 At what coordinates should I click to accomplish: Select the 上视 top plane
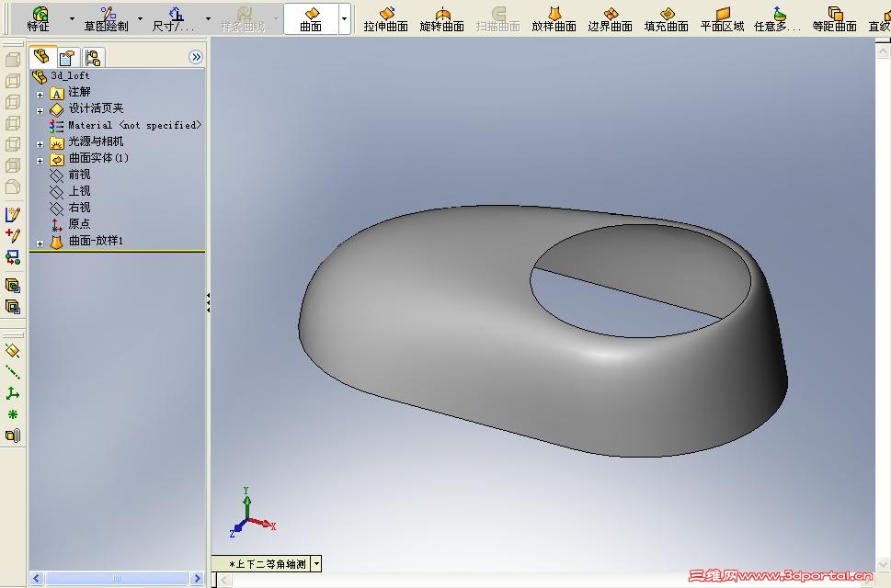(71, 191)
